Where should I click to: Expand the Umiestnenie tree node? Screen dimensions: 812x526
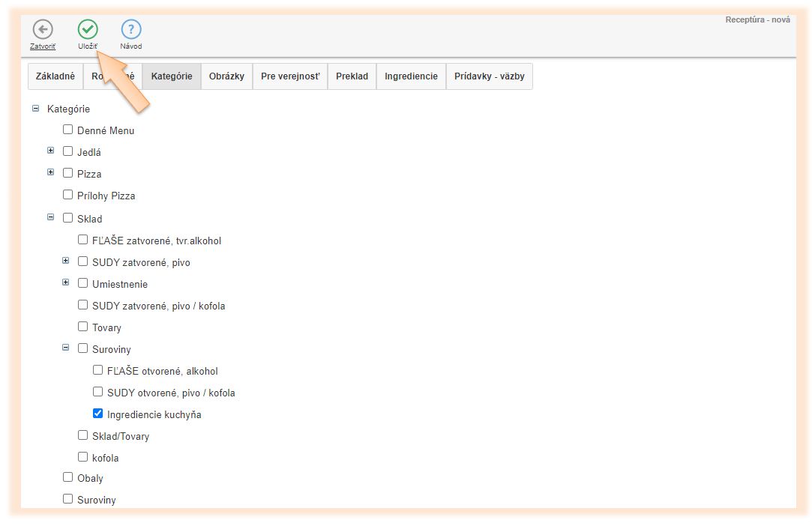tap(66, 282)
